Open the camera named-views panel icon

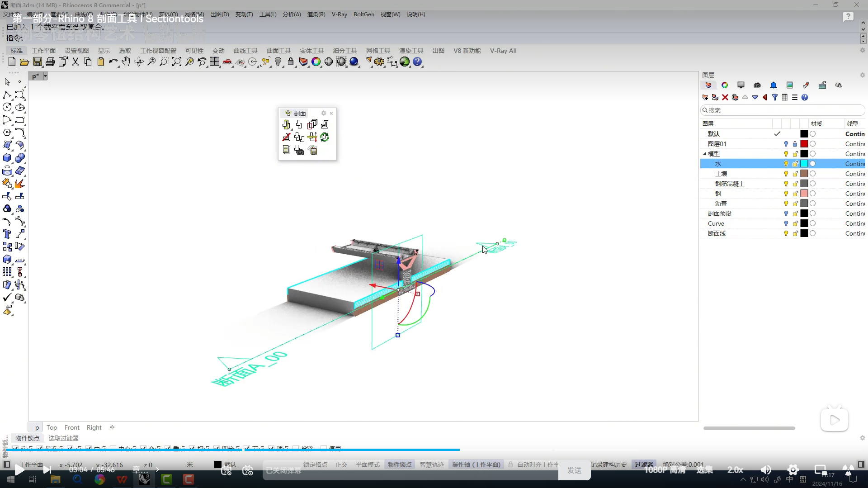point(757,85)
